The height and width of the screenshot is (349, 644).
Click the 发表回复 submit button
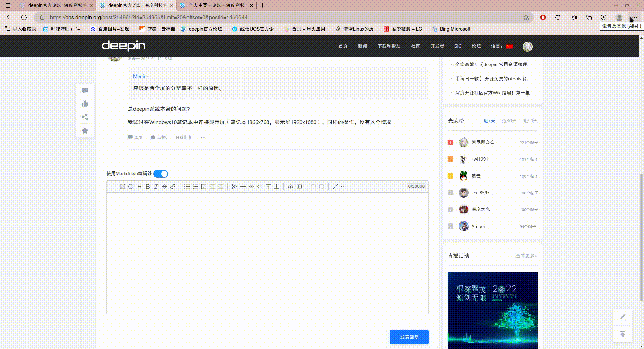pos(409,337)
